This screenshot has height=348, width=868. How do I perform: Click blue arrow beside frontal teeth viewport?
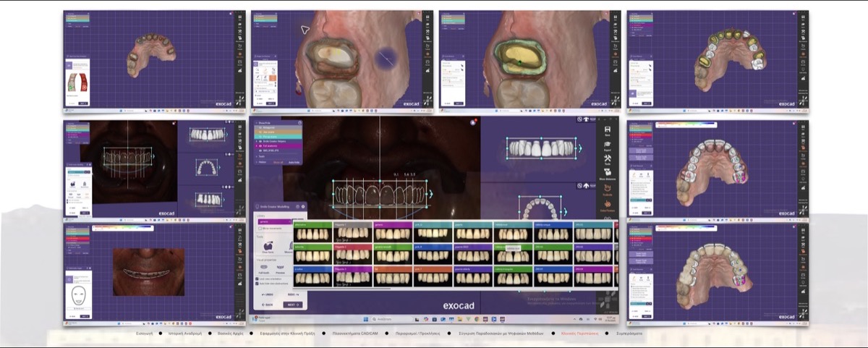coord(580,148)
